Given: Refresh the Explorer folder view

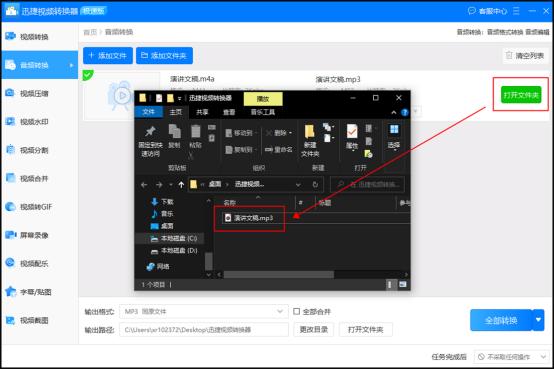Looking at the screenshot, I should [x=315, y=184].
